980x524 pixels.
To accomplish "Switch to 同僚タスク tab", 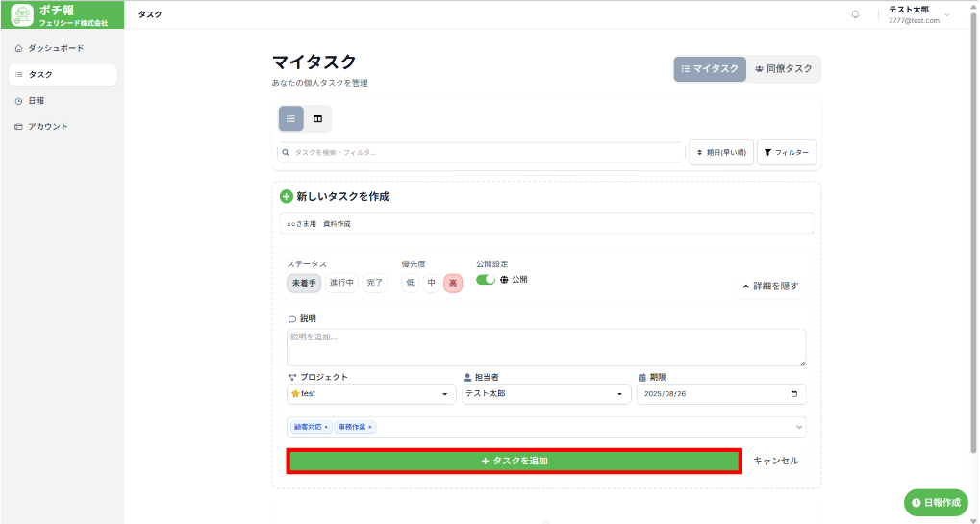I will click(x=784, y=69).
